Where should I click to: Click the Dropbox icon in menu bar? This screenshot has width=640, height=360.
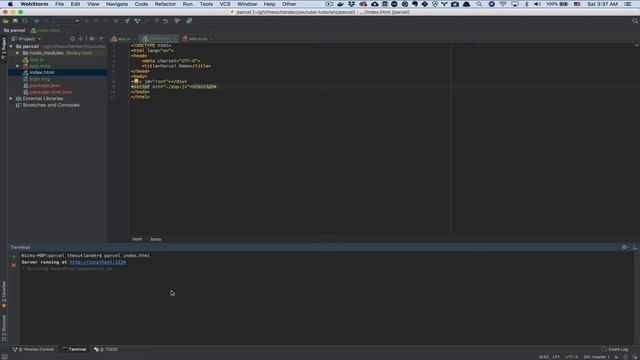pos(351,4)
